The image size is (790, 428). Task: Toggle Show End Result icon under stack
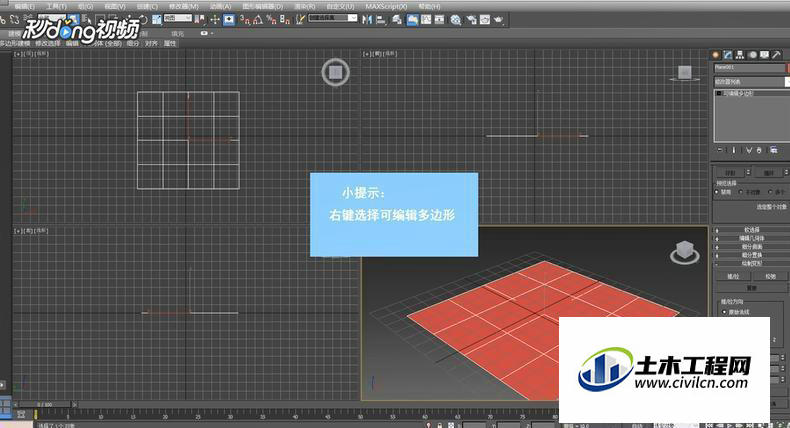[734, 150]
